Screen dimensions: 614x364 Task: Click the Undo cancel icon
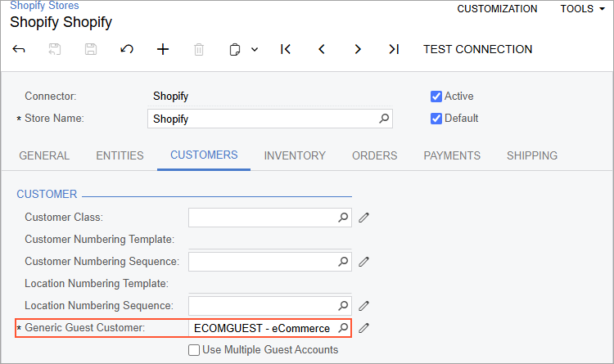tap(127, 49)
